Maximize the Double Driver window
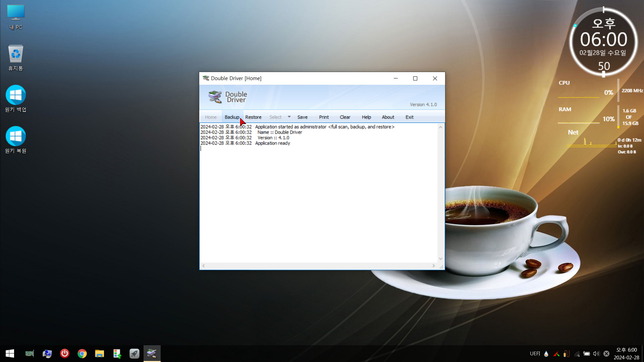The width and height of the screenshot is (644, 362). (415, 78)
